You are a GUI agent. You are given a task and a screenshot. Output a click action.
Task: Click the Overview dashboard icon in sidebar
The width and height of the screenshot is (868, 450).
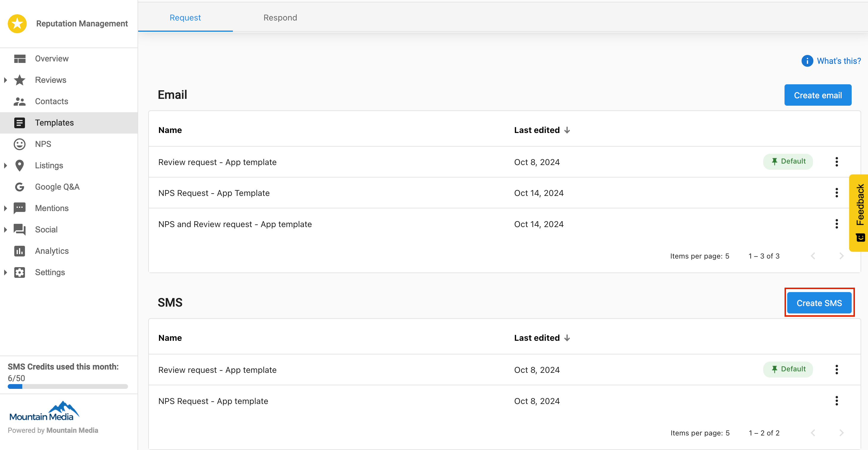20,58
